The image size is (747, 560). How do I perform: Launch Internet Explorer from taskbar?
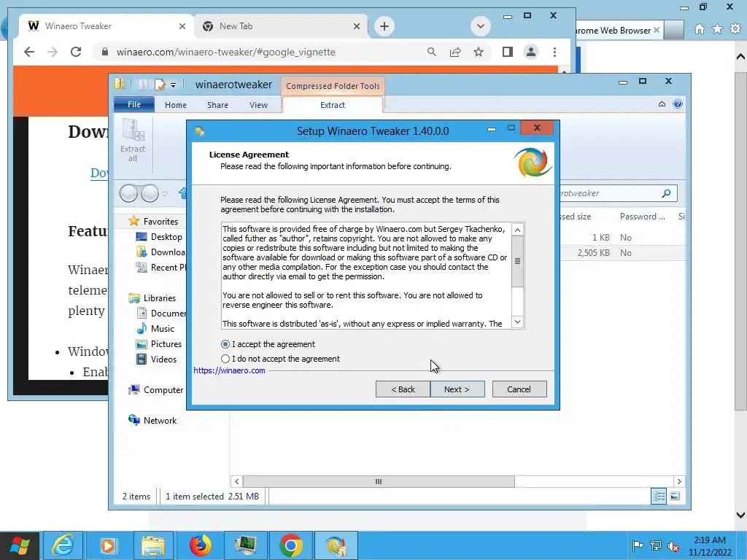[x=63, y=545]
